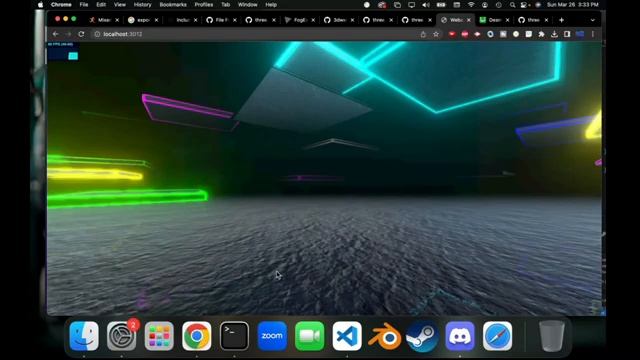Open the File menu

click(x=84, y=5)
